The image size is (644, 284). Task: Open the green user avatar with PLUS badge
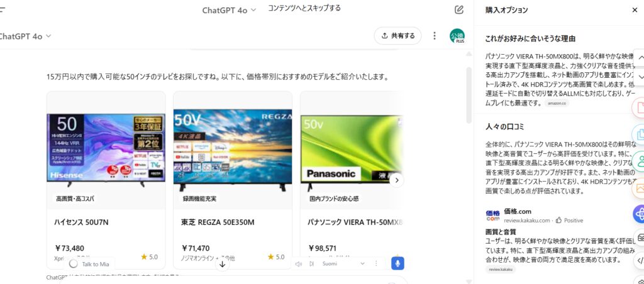457,36
